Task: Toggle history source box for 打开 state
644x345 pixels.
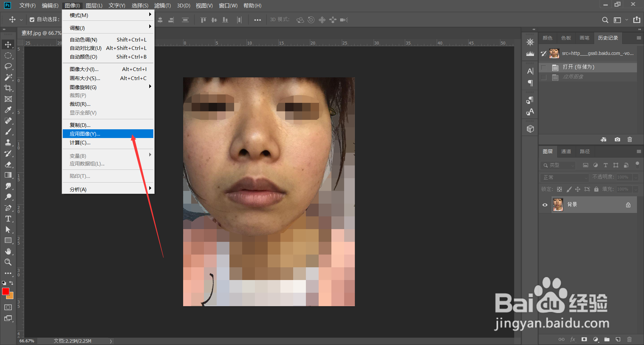Action: click(x=544, y=67)
